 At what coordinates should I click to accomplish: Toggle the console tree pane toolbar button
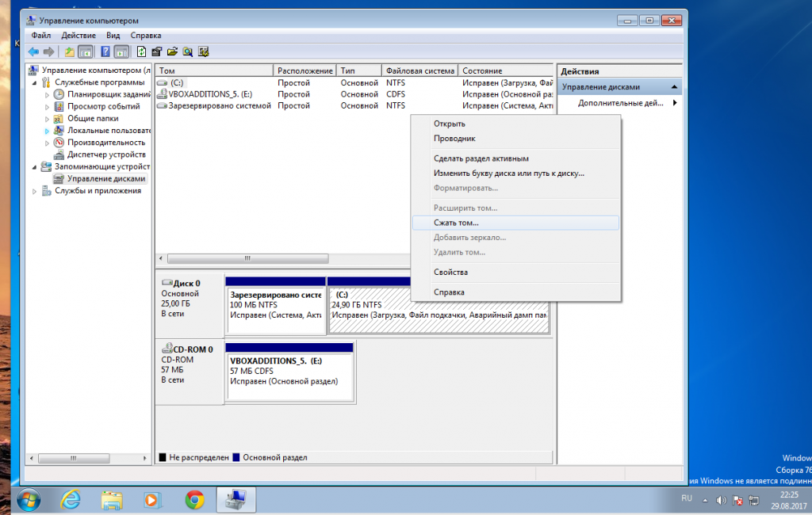86,51
